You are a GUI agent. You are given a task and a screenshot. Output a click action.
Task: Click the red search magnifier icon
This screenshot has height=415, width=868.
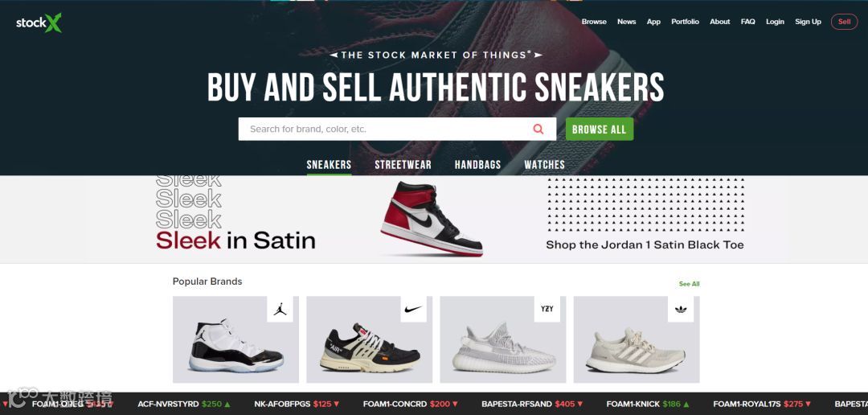coord(538,129)
